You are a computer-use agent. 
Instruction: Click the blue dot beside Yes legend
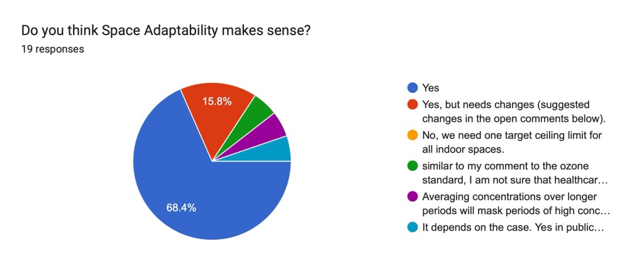tap(413, 88)
